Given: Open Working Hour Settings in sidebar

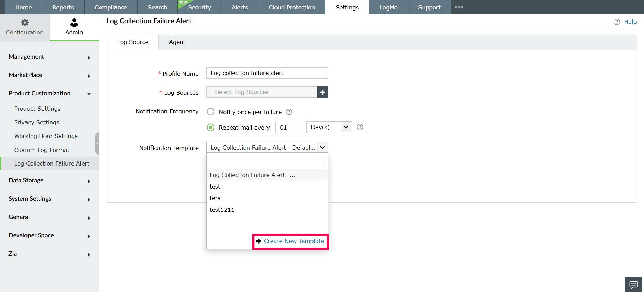Looking at the screenshot, I should pos(46,136).
